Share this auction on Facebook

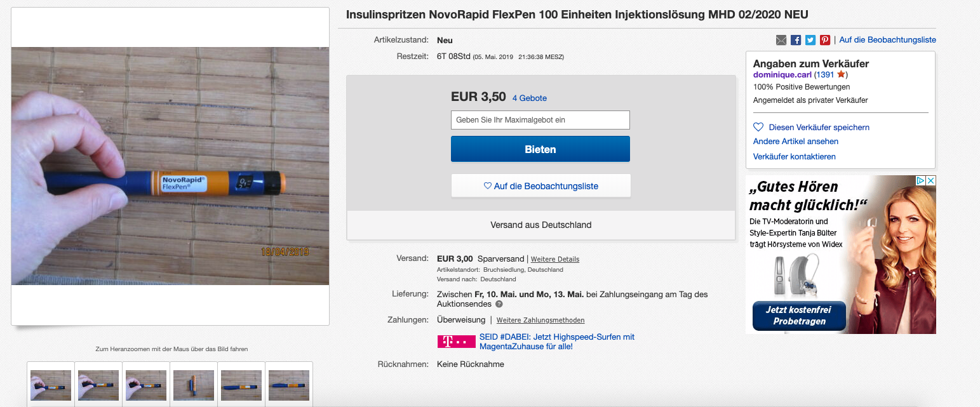(796, 40)
